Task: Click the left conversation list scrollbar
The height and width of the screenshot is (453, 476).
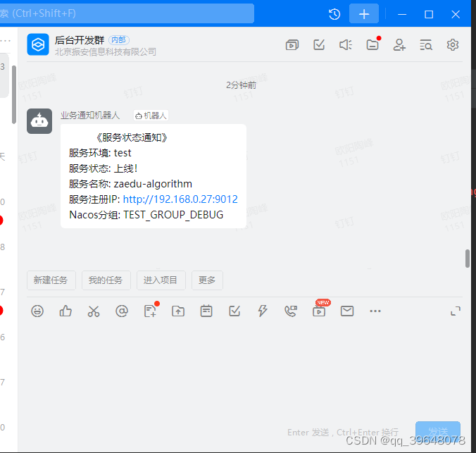Action: [x=13, y=94]
